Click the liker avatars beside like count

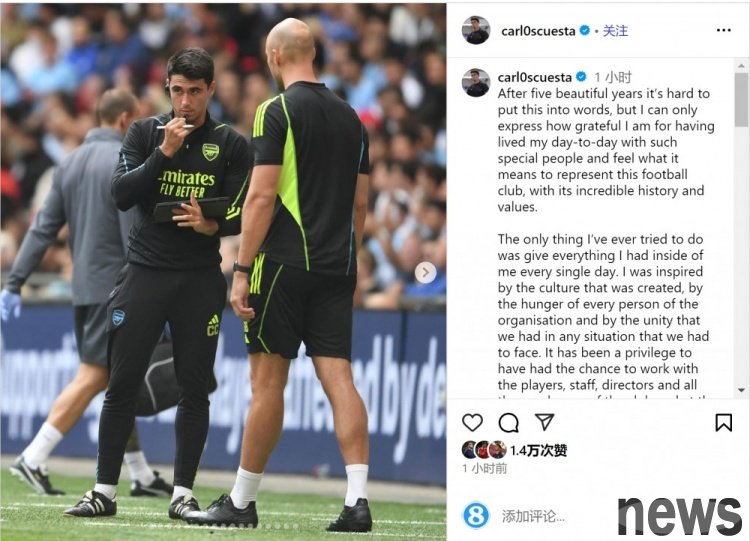coord(484,450)
